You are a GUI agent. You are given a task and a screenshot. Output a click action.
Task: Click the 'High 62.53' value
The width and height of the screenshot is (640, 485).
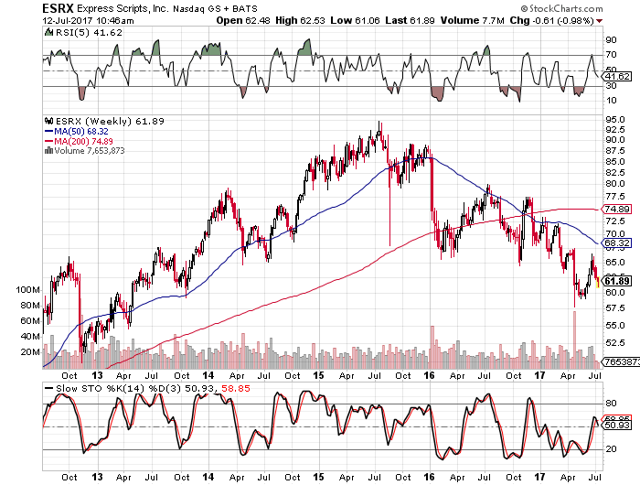pos(300,20)
